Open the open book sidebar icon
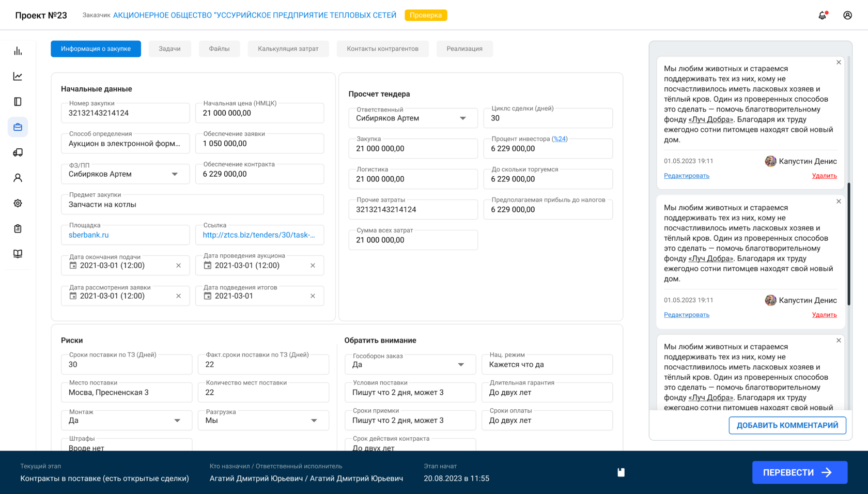Screen dimensions: 868x494 click(x=18, y=254)
